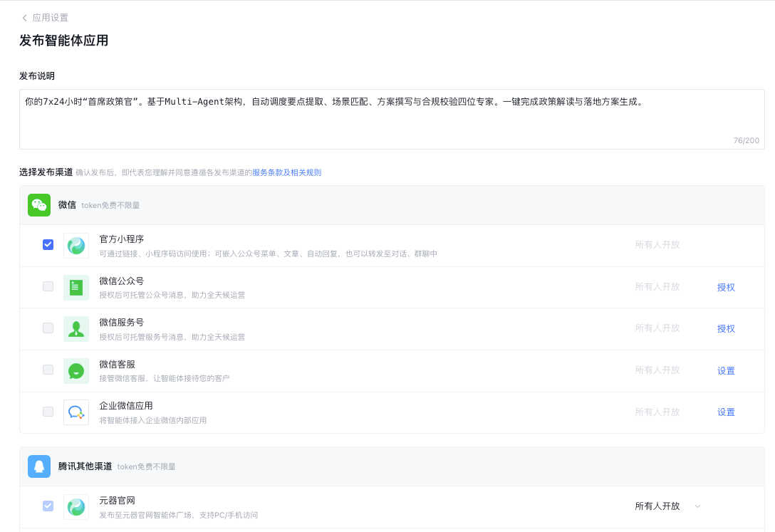Click the 官方小程序 app icon
This screenshot has width=775, height=532.
coord(76,246)
